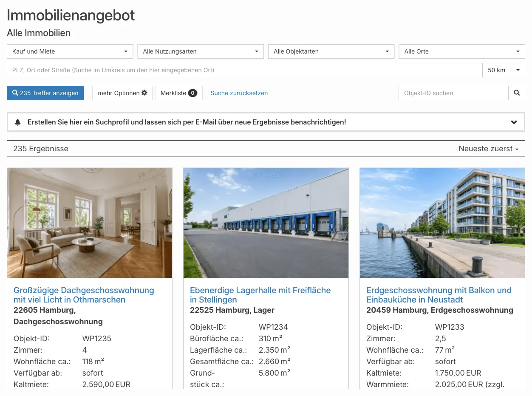This screenshot has width=532, height=396.
Task: Expand the Suchprofil banner with the chevron
Action: click(x=514, y=122)
